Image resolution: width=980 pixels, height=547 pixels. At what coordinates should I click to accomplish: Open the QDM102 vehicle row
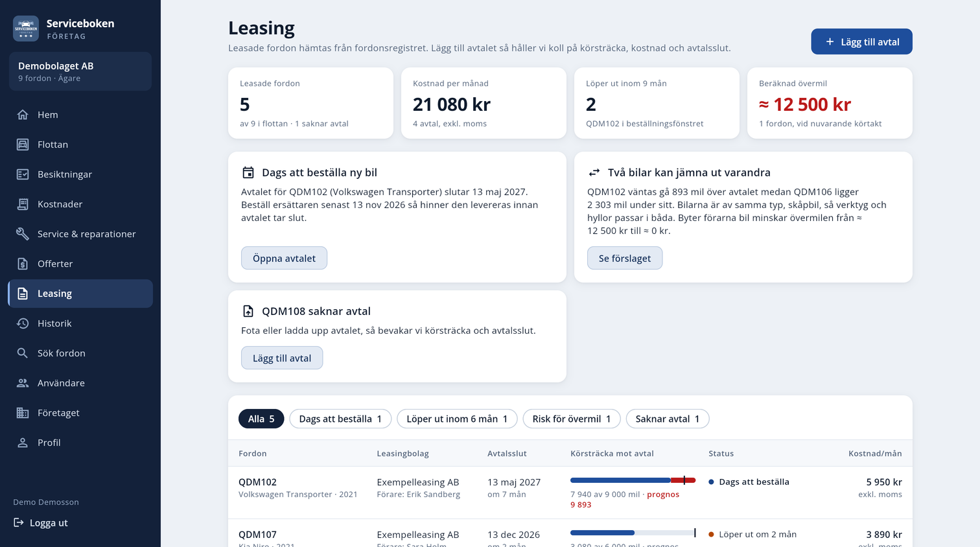pyautogui.click(x=570, y=493)
